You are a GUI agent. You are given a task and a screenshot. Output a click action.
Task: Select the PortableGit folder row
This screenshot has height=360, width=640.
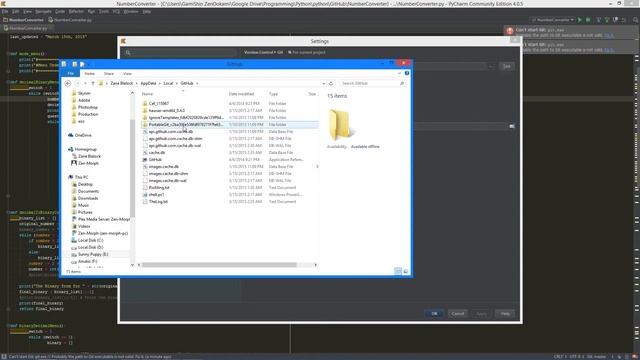point(229,124)
